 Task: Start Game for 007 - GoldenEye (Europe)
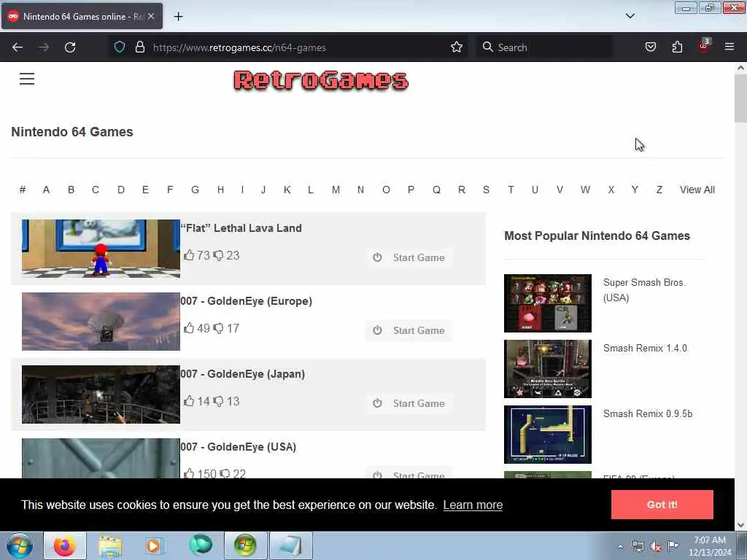409,330
